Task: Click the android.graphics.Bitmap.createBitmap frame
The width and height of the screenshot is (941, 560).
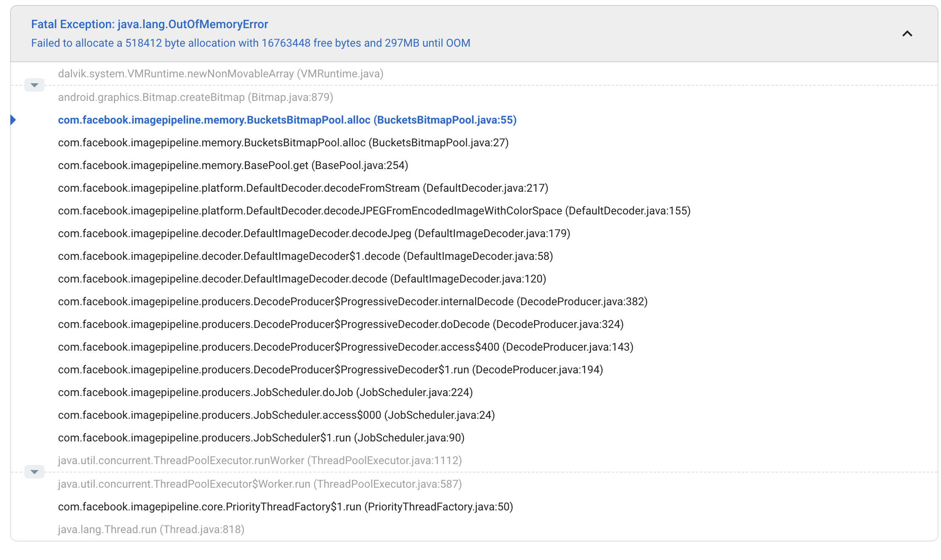Action: (x=195, y=97)
